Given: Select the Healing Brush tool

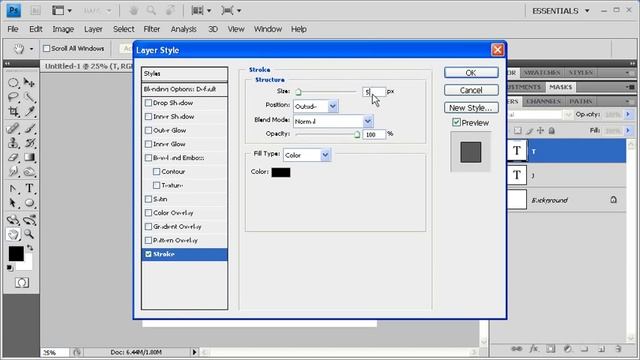Looking at the screenshot, I should [x=13, y=129].
